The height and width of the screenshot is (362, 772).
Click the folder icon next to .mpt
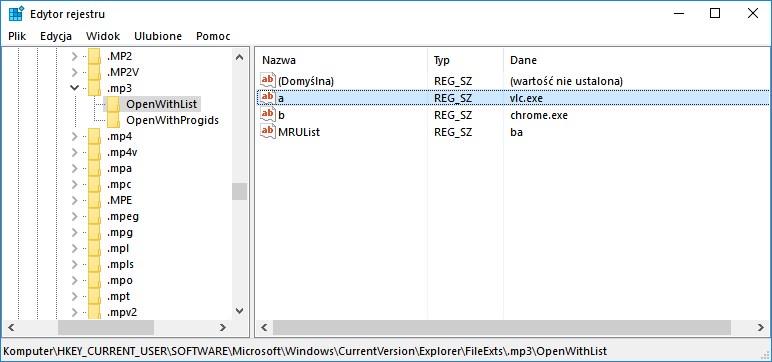coord(95,296)
